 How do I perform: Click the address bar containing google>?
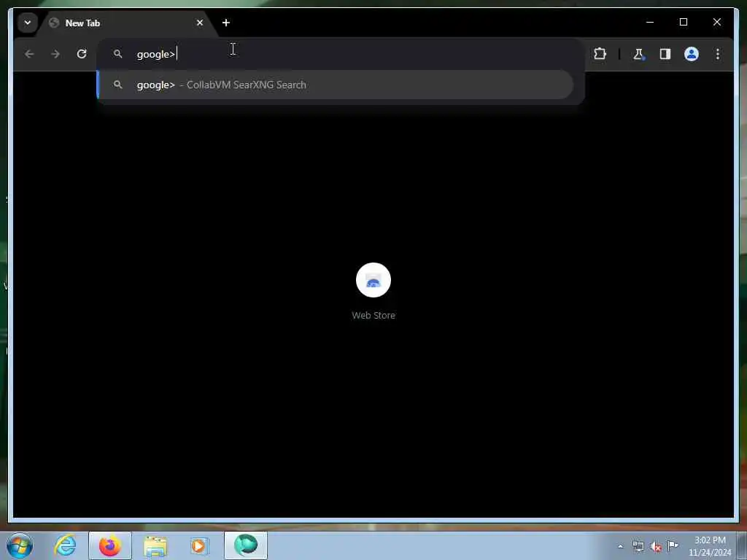click(341, 54)
